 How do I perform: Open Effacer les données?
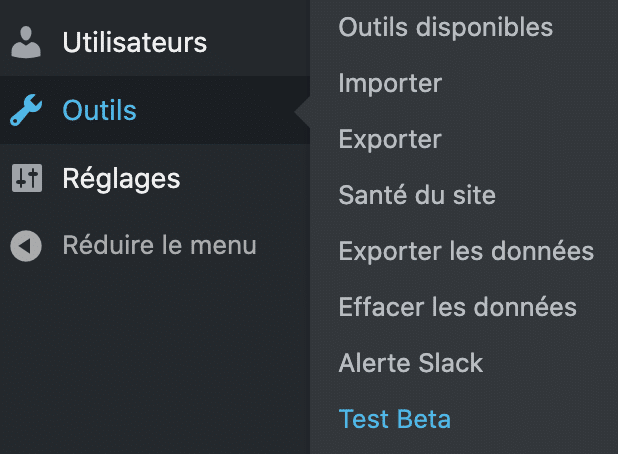[x=458, y=307]
